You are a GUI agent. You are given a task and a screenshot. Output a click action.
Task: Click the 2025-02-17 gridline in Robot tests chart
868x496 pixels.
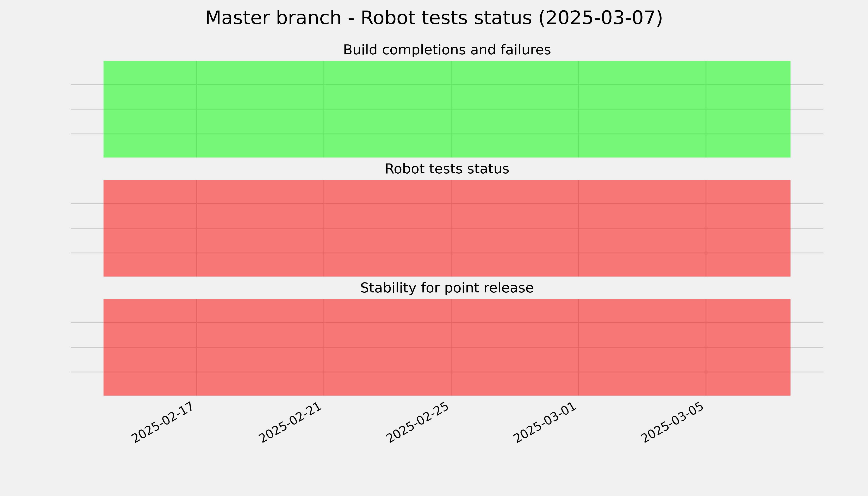coord(197,228)
